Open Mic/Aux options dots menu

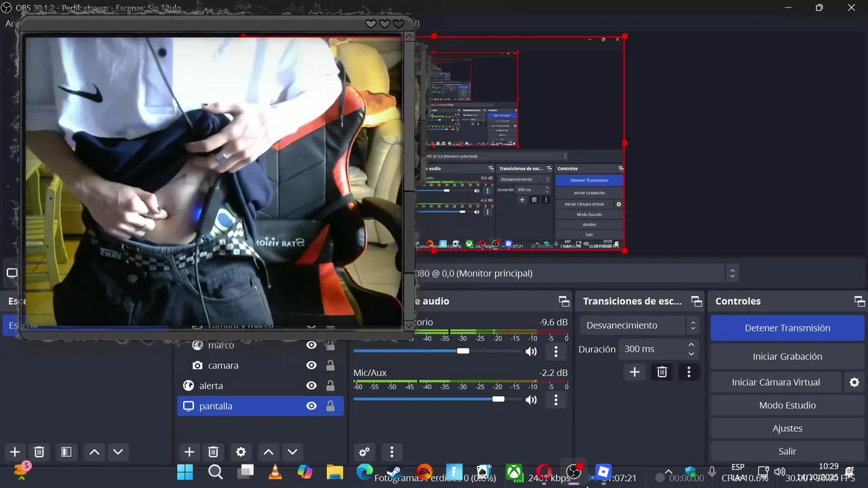(556, 400)
